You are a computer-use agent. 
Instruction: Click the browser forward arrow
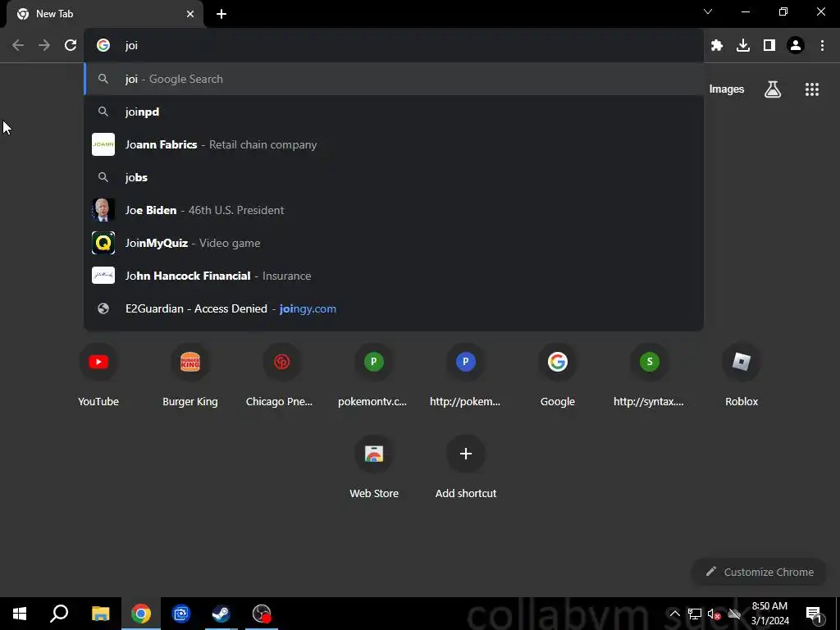tap(44, 45)
